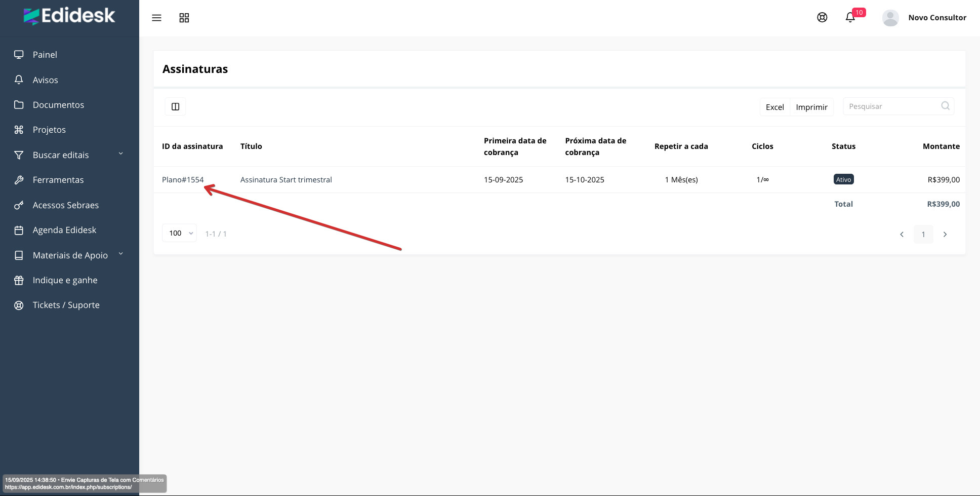
Task: Click the Excel export button
Action: 774,107
